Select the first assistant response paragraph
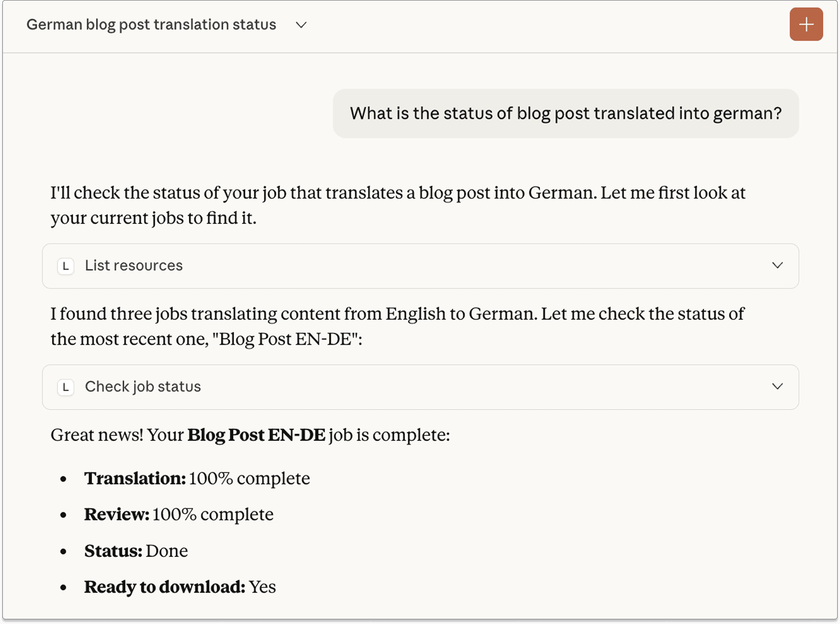840x624 pixels. pyautogui.click(x=397, y=205)
